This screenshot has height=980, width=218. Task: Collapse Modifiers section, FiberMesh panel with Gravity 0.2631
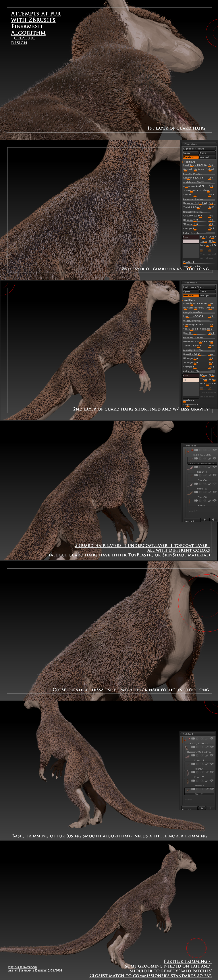click(x=189, y=300)
